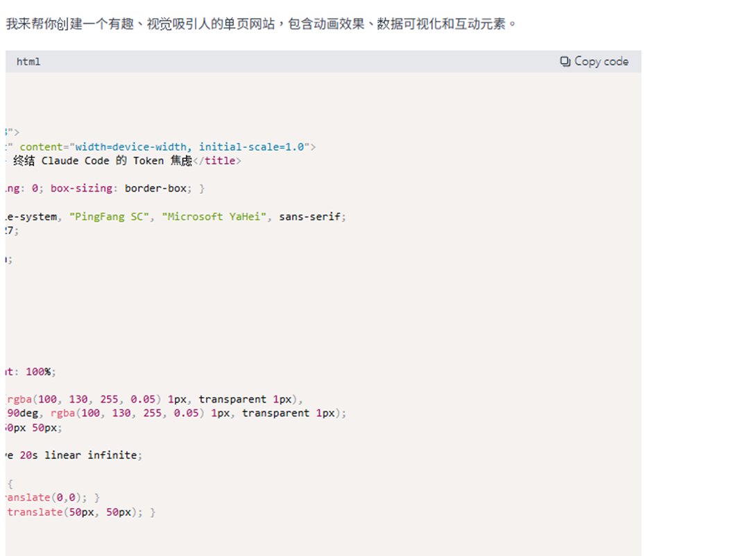Click the border-box value
This screenshot has width=756, height=556.
pyautogui.click(x=155, y=189)
